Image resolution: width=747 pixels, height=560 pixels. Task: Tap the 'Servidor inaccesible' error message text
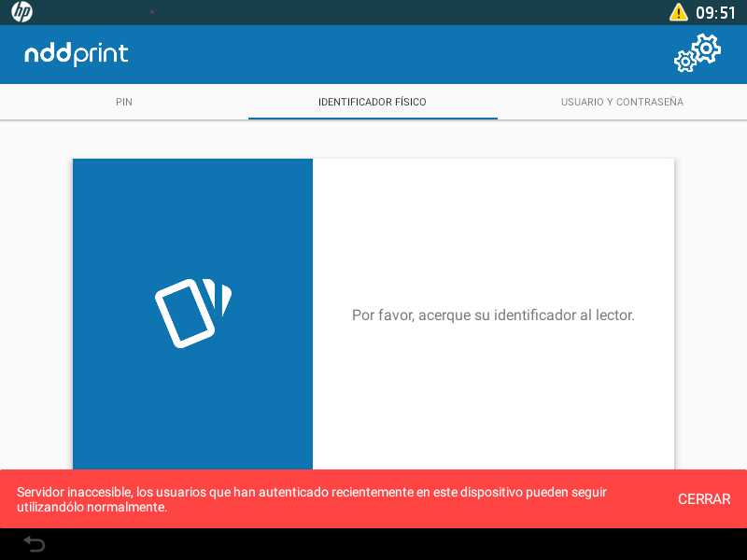click(x=312, y=499)
